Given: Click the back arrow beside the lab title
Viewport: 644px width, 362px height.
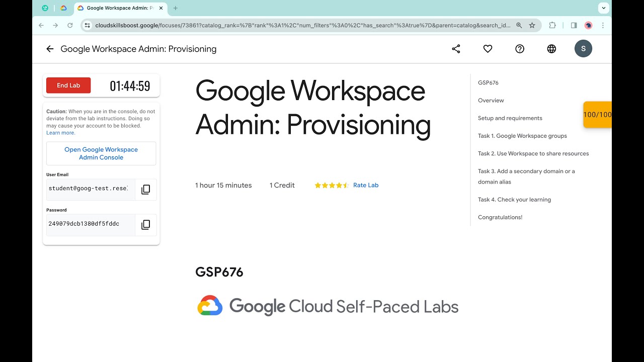Looking at the screenshot, I should pyautogui.click(x=50, y=49).
